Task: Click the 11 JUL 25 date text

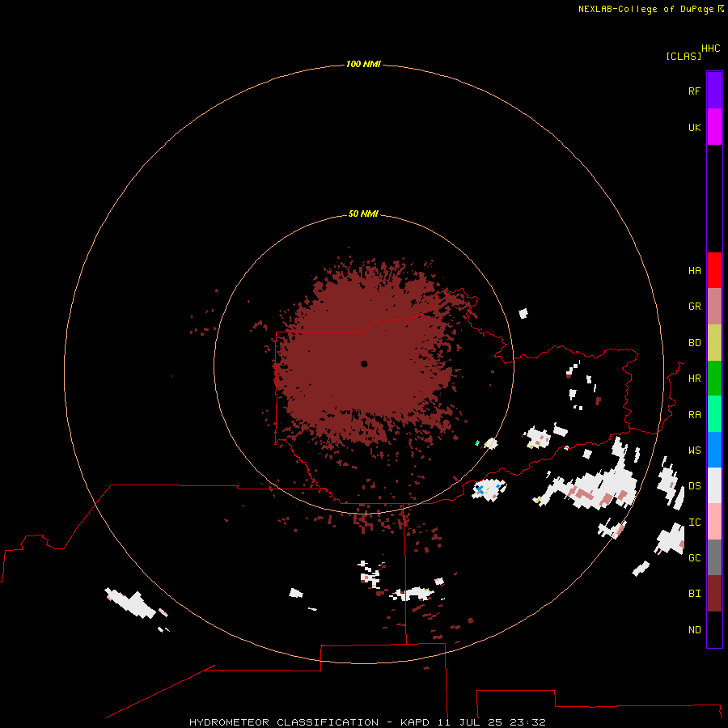Action: pyautogui.click(x=469, y=722)
